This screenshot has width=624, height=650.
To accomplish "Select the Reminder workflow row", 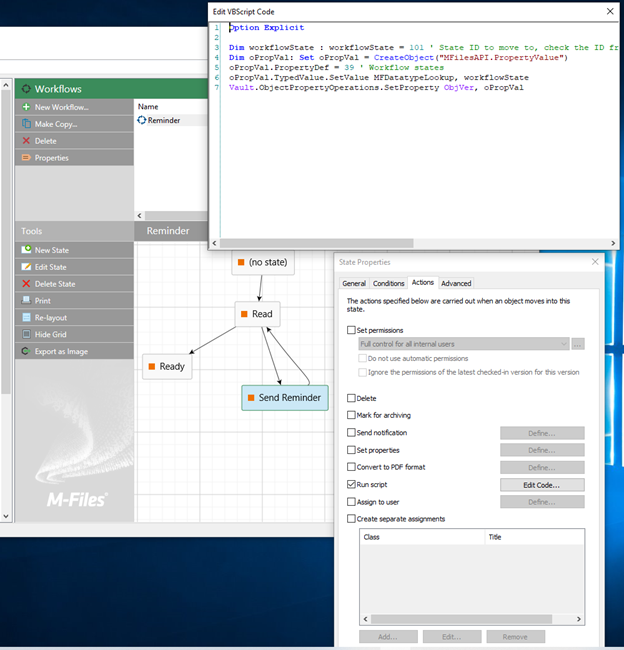I will (x=171, y=120).
